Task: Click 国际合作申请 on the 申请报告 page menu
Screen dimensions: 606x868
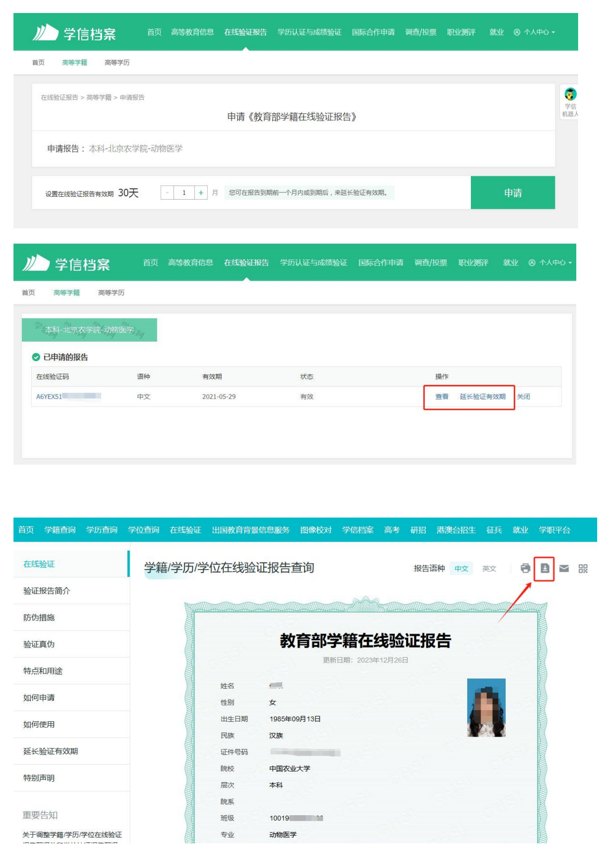Action: coord(373,32)
